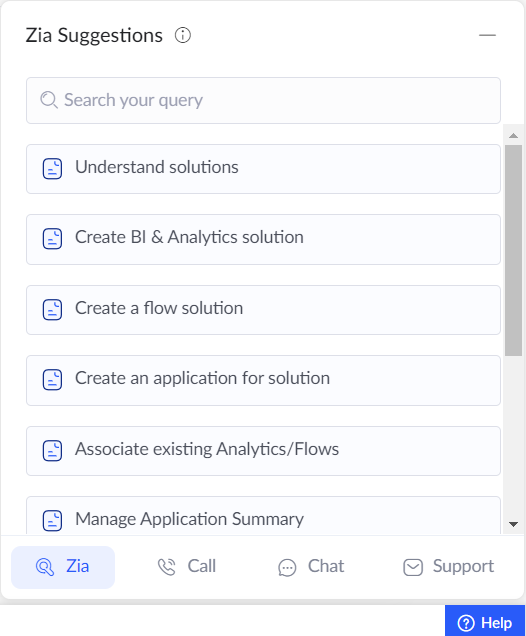Viewport: 526px width, 636px height.
Task: Click the phone icon for Call
Action: pyautogui.click(x=166, y=567)
